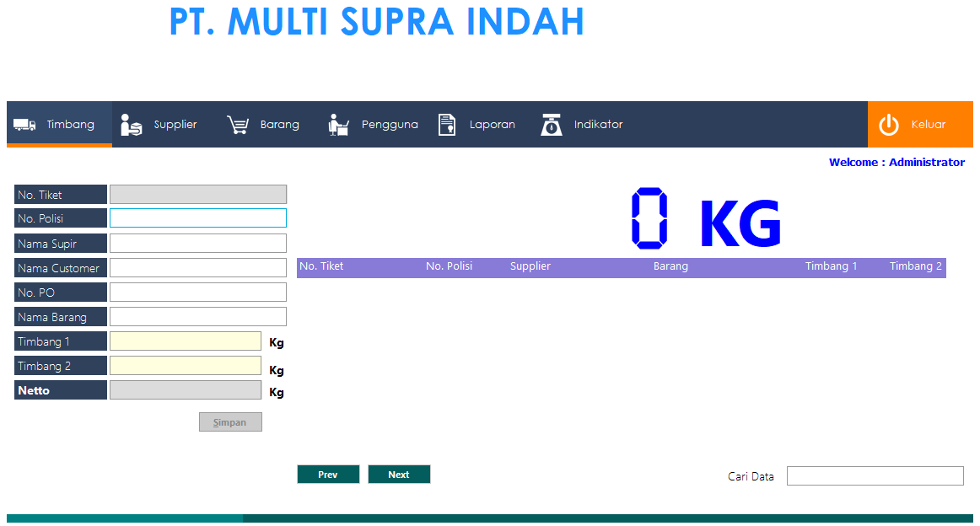This screenshot has height=526, width=980.
Task: Click the Cari Data search box
Action: point(875,476)
